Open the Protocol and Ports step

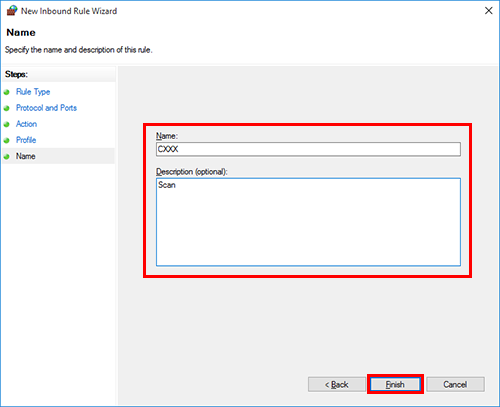(x=46, y=108)
